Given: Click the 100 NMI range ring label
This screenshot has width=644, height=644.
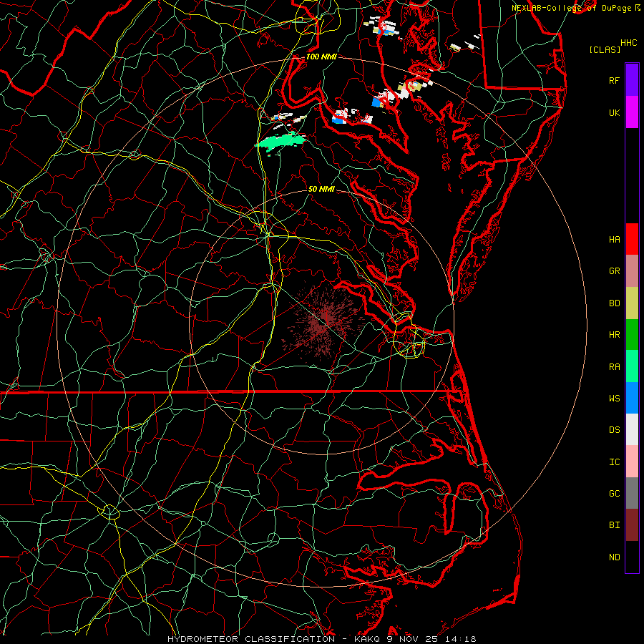Looking at the screenshot, I should [x=321, y=57].
